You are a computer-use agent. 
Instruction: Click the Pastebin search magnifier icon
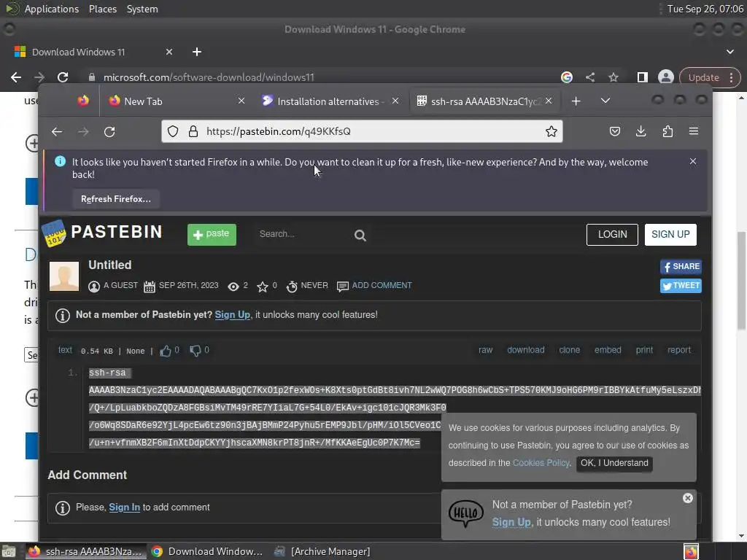[360, 236]
